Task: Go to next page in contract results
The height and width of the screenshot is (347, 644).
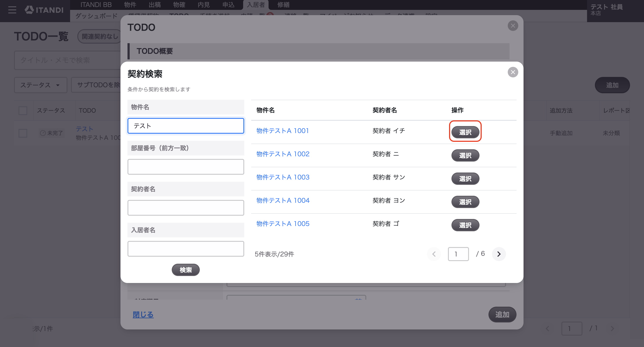Action: pyautogui.click(x=499, y=254)
